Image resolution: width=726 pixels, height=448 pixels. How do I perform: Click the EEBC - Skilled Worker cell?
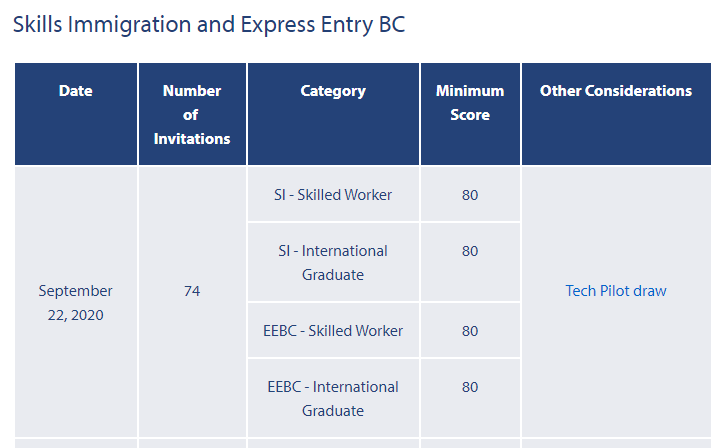coord(333,331)
